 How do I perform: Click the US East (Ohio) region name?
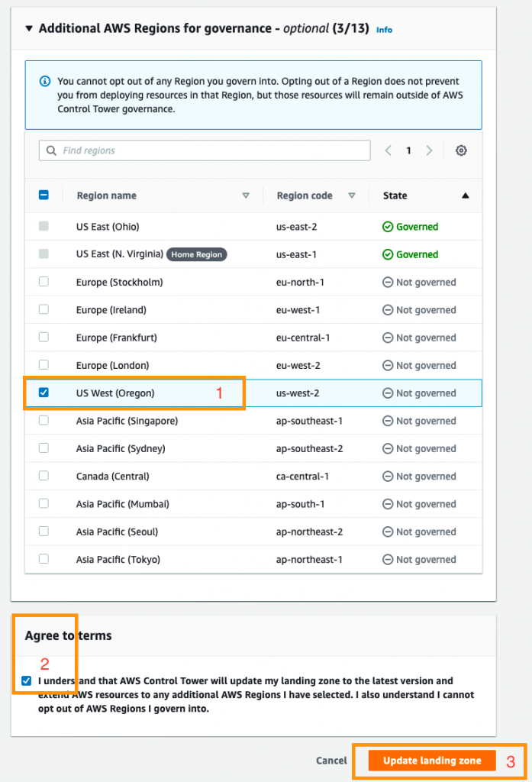108,227
